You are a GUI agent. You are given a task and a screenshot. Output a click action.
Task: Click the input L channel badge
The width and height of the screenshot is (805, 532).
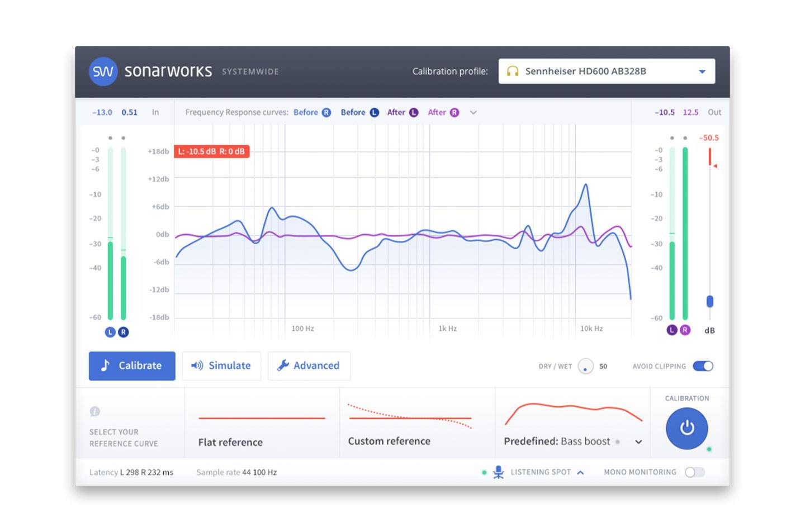110,332
